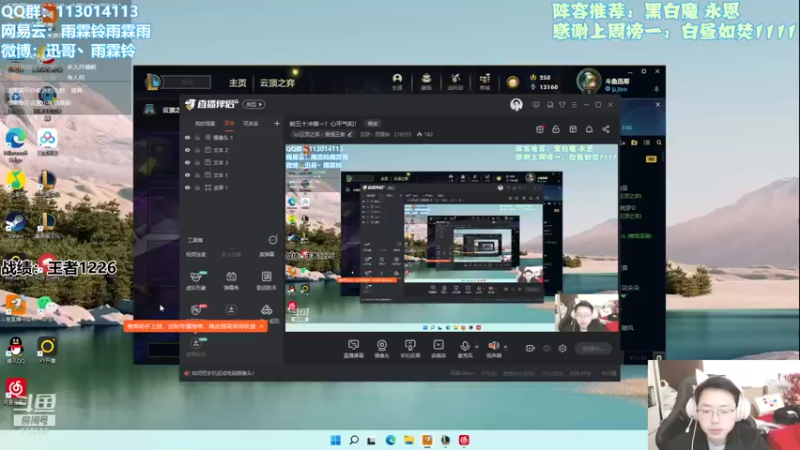
Task: Open taskbar Search icon
Action: [x=354, y=440]
